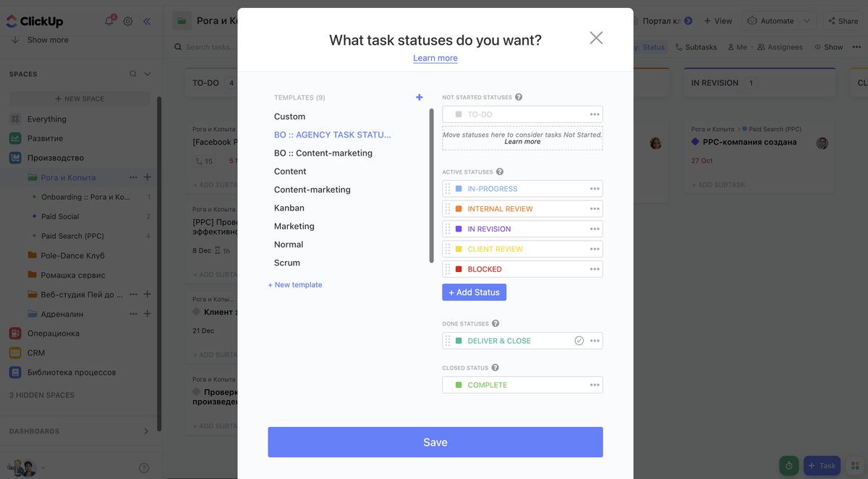Open the Learn more link under title

coord(435,58)
